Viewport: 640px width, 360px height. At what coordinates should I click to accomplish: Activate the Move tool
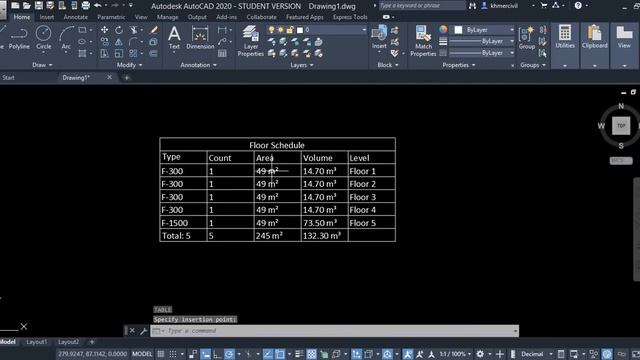pyautogui.click(x=104, y=30)
